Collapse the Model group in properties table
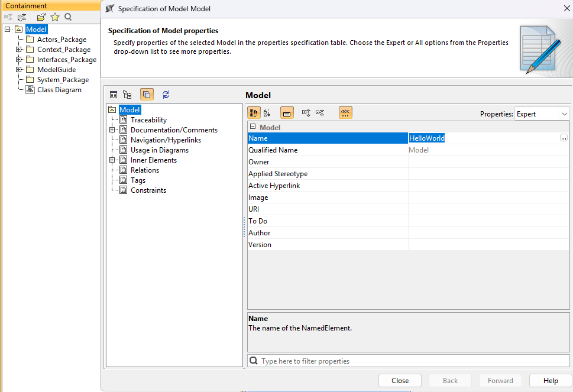 (x=252, y=127)
